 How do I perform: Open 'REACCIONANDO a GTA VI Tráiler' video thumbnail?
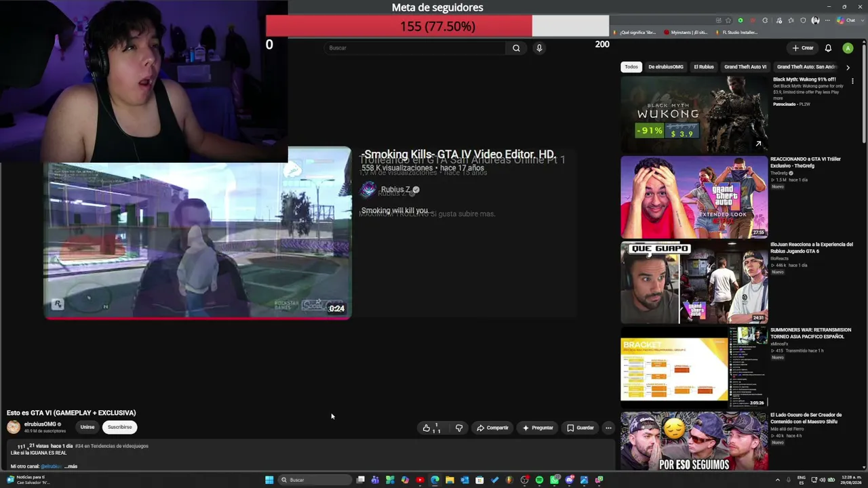click(x=694, y=197)
